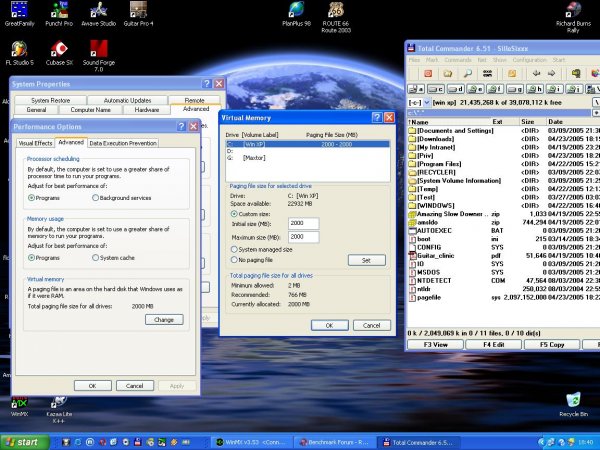Image resolution: width=600 pixels, height=450 pixels.
Task: Switch to the Visual Effects tab
Action: 35,143
